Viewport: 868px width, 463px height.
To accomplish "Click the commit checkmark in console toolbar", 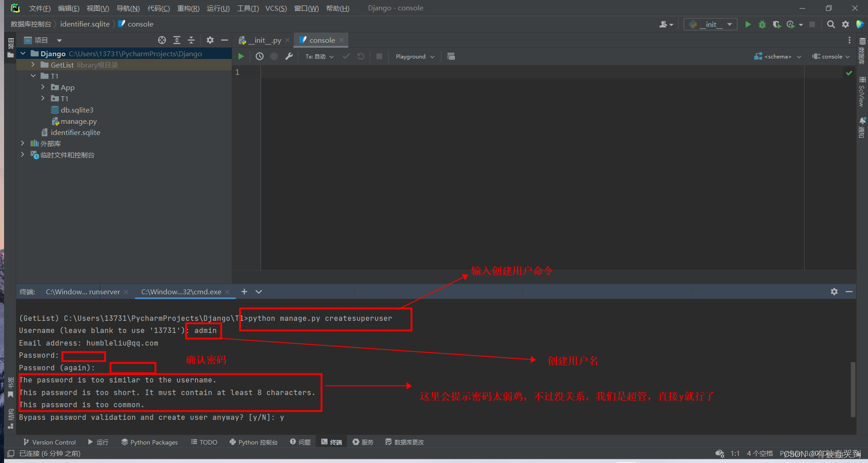I will point(346,56).
